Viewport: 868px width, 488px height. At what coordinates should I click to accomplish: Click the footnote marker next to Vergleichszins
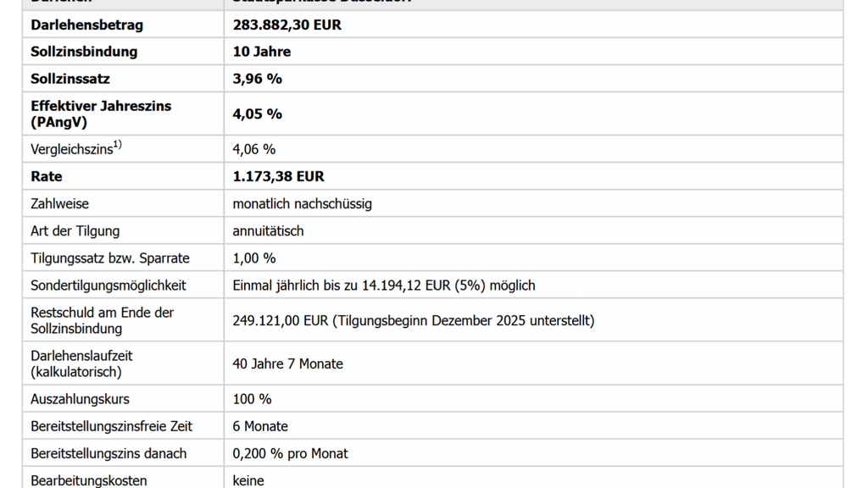pos(119,145)
